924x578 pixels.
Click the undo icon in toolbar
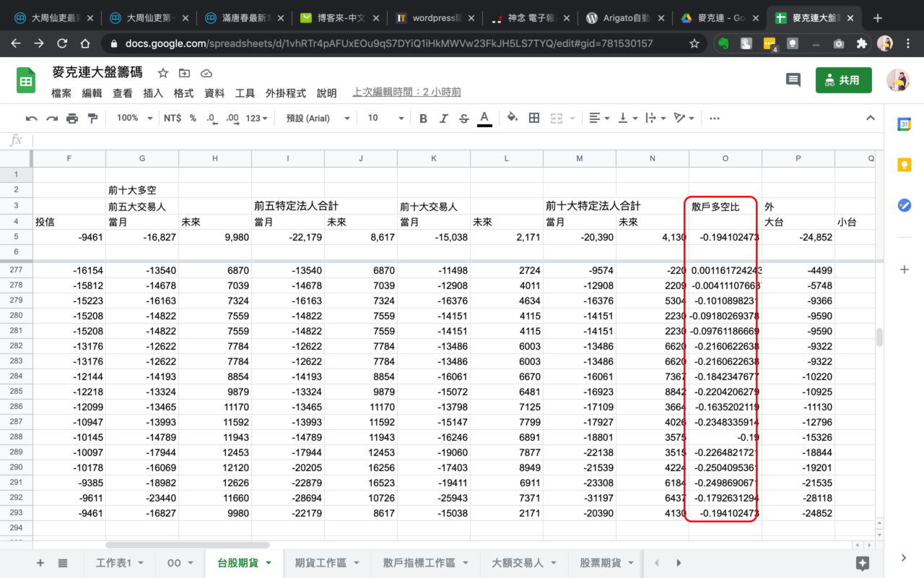31,118
